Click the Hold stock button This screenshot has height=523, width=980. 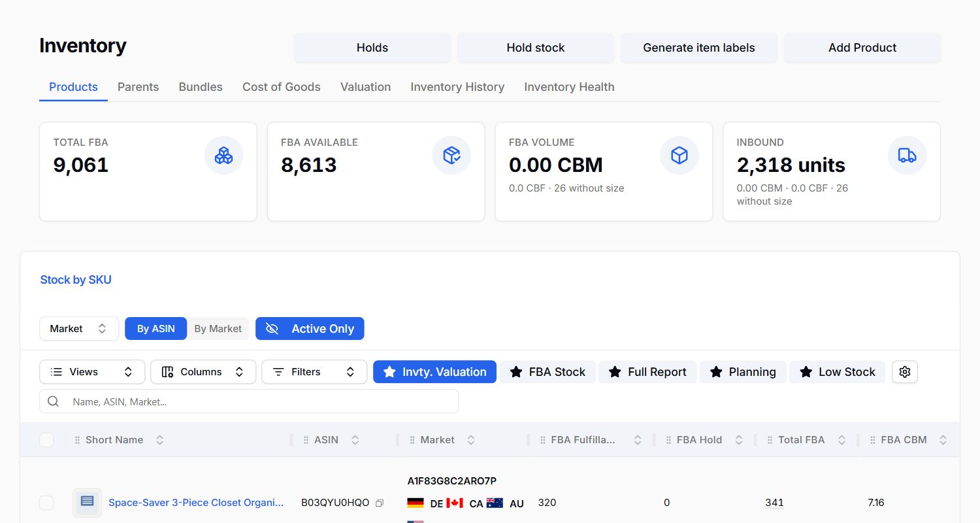536,48
